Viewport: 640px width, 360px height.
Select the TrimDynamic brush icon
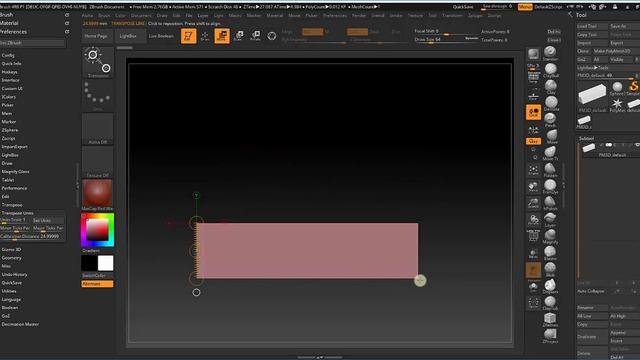[x=550, y=187]
